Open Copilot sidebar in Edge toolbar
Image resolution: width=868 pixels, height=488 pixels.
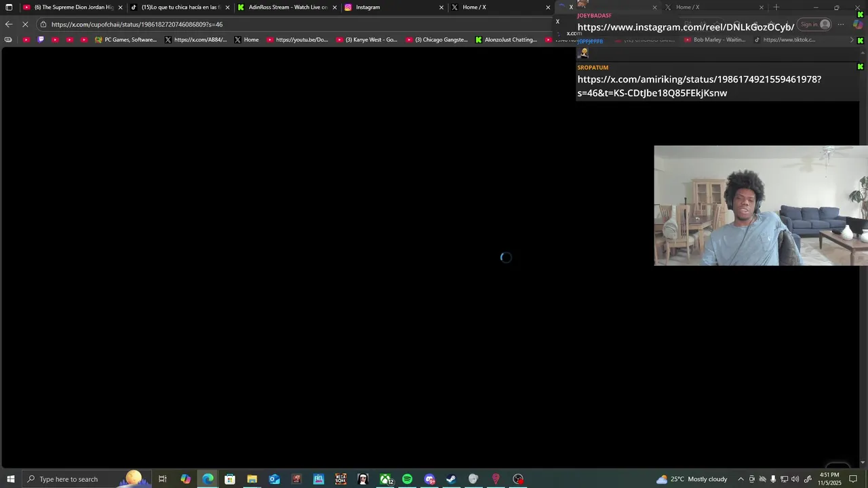(858, 24)
